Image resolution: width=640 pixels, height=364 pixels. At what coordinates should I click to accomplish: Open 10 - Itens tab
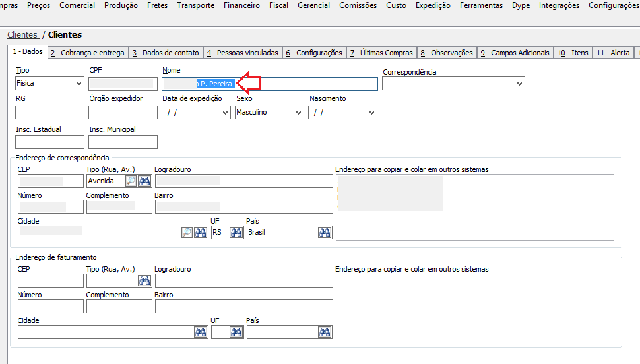click(573, 53)
